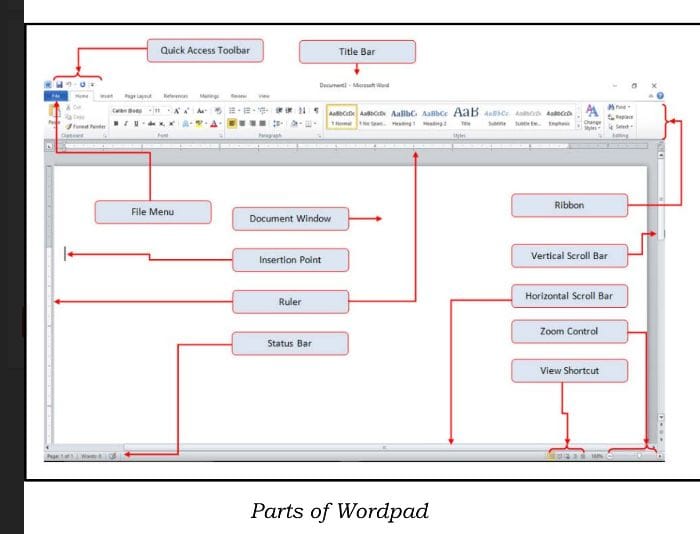This screenshot has height=534, width=700.
Task: Toggle Bold formatting
Action: (x=116, y=124)
